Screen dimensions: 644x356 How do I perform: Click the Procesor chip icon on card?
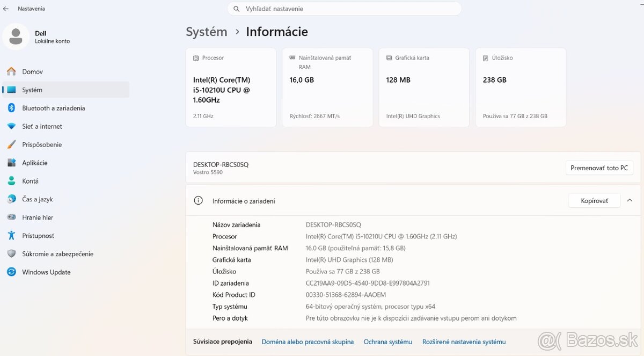[x=196, y=57]
